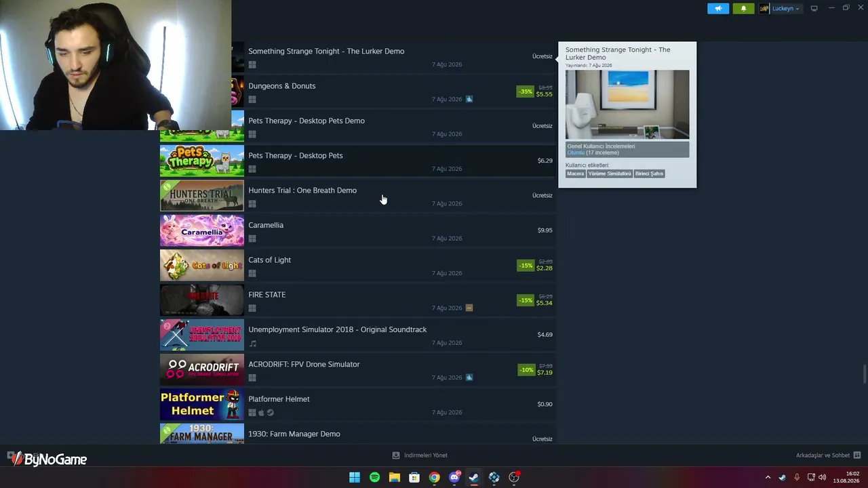Click the Luckeyn profile avatar
Viewport: 868px width, 488px height.
click(764, 9)
